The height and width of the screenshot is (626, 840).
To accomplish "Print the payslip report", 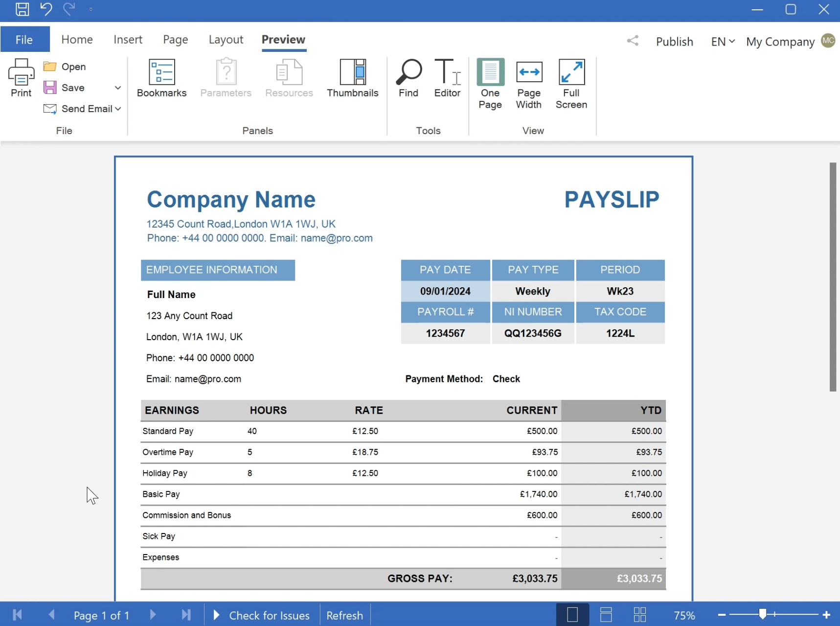I will point(21,78).
